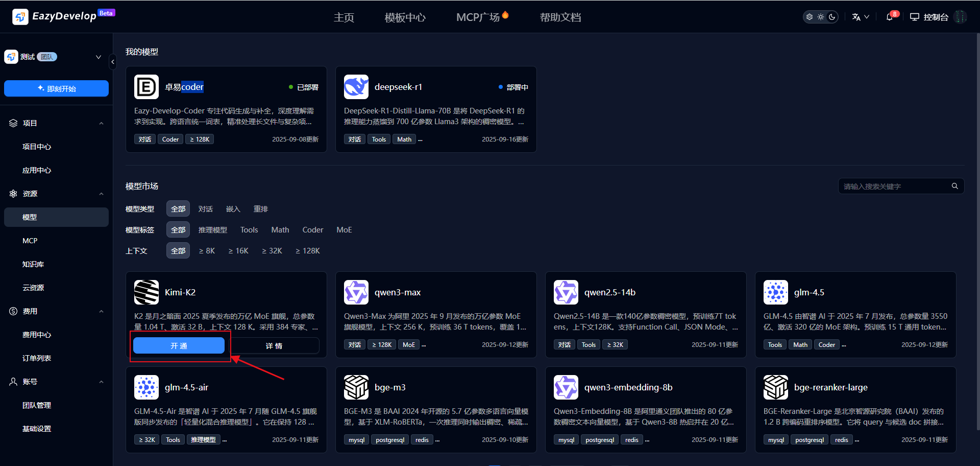Collapse the sidebar using the arrow handle
This screenshot has height=466, width=980.
113,62
